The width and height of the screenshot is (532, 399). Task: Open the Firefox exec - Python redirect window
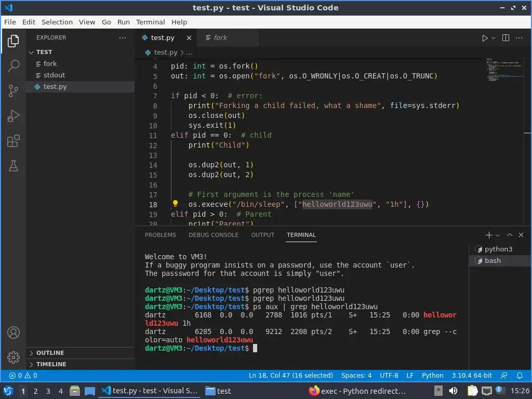357,391
